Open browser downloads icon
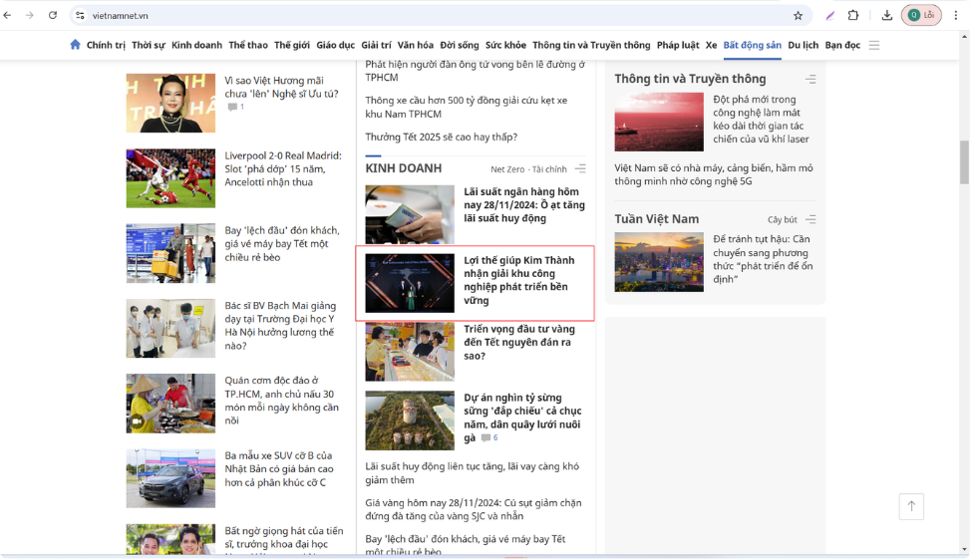 [x=887, y=16]
